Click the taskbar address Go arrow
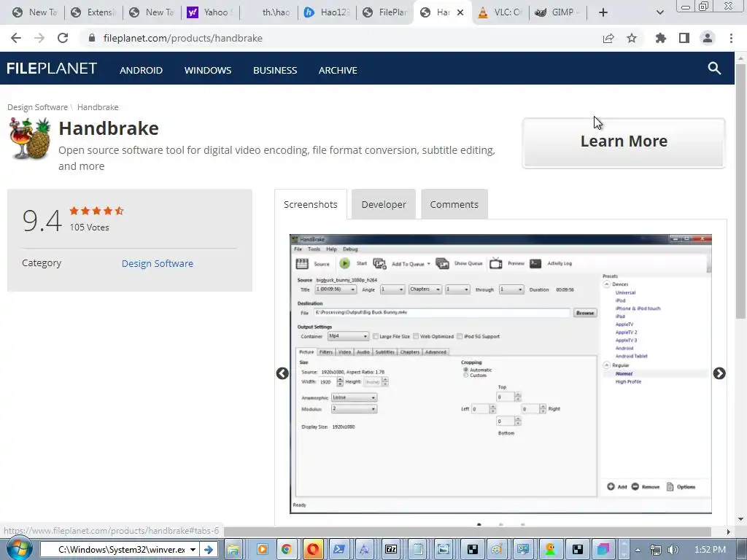The image size is (747, 560). point(209,550)
